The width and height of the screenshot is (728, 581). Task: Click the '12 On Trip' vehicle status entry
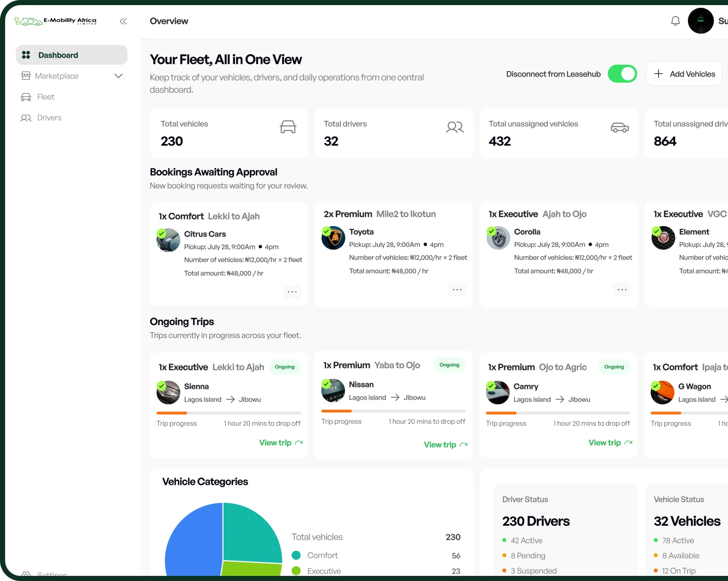(x=675, y=571)
